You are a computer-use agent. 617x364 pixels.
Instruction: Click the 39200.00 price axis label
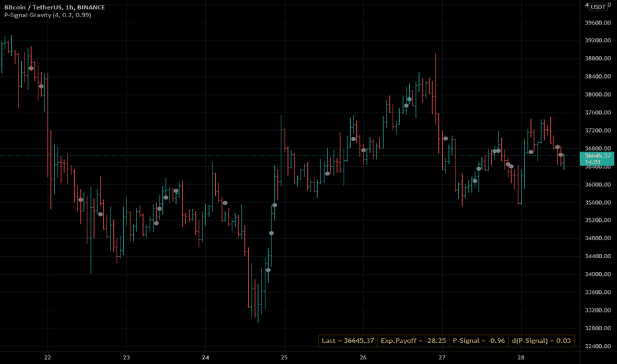[x=598, y=40]
